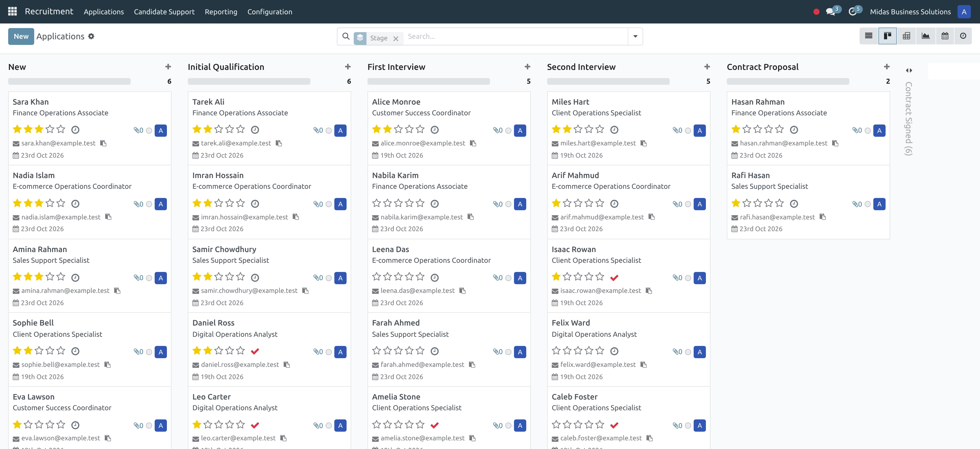Click the Applications settings gear
The height and width of the screenshot is (449, 980).
tap(91, 36)
